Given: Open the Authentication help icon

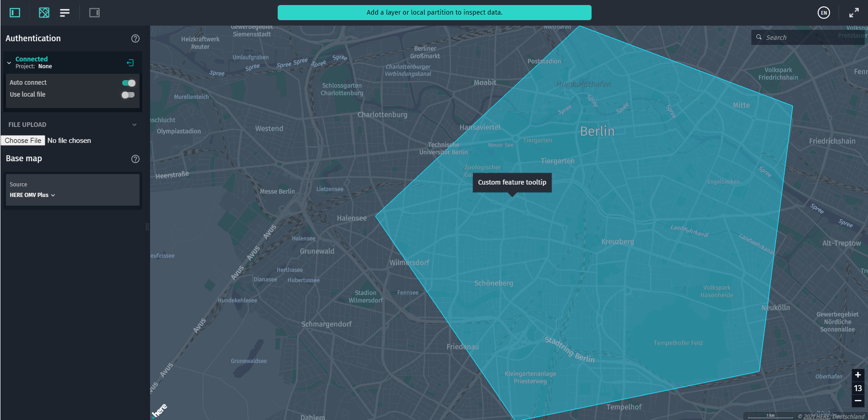Looking at the screenshot, I should coord(135,38).
